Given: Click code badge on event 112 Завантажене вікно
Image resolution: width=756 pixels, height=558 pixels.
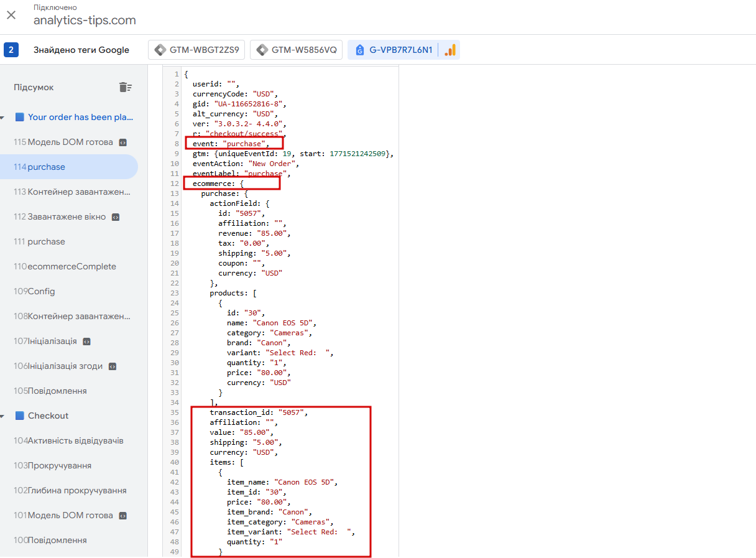Looking at the screenshot, I should 115,217.
